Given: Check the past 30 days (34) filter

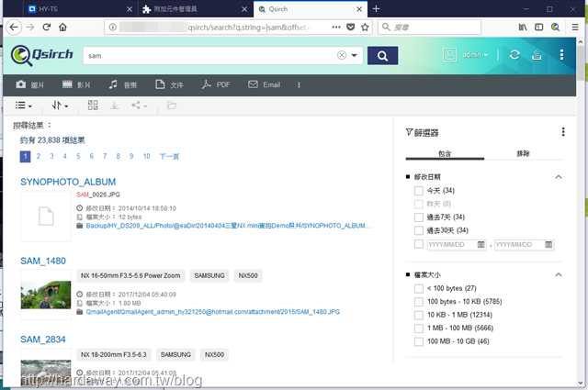Looking at the screenshot, I should tap(419, 230).
